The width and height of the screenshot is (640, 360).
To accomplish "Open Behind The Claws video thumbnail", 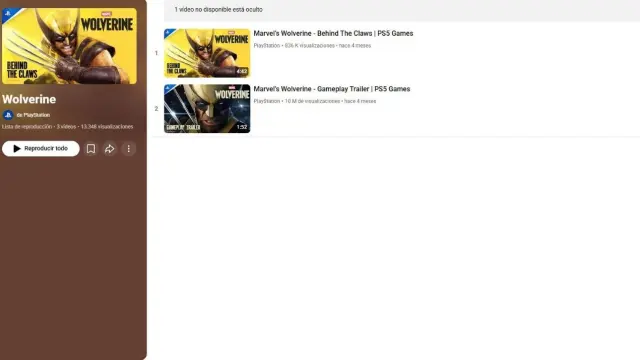I will 207,53.
